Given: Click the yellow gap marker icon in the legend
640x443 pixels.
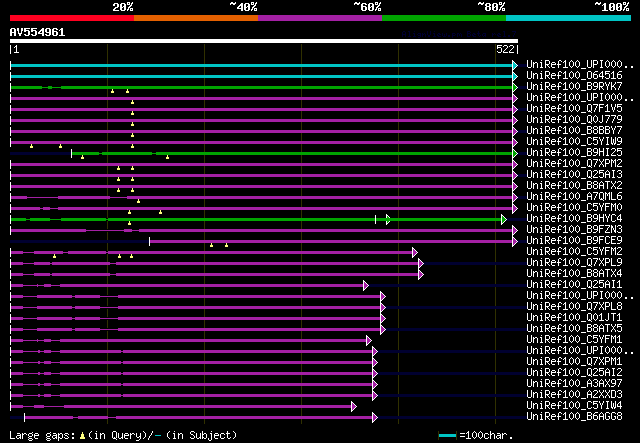Looking at the screenshot, I should click(x=82, y=436).
